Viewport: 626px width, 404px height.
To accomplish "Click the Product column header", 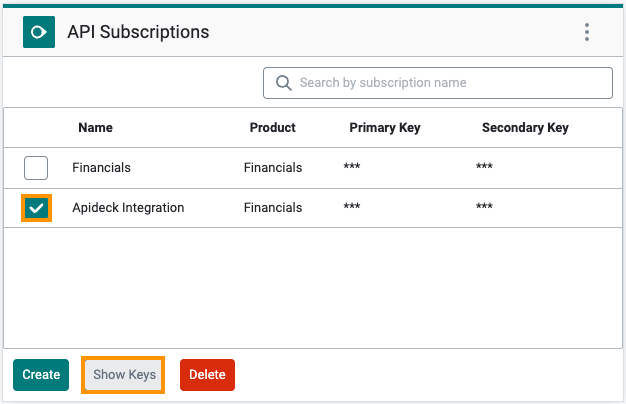I will (273, 127).
